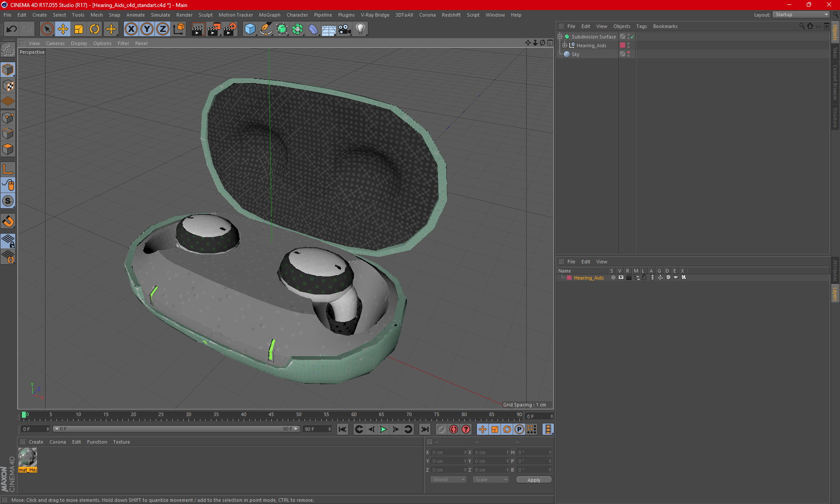Image resolution: width=840 pixels, height=504 pixels.
Task: Toggle Hearing_Aids object visibility dots
Action: point(629,45)
